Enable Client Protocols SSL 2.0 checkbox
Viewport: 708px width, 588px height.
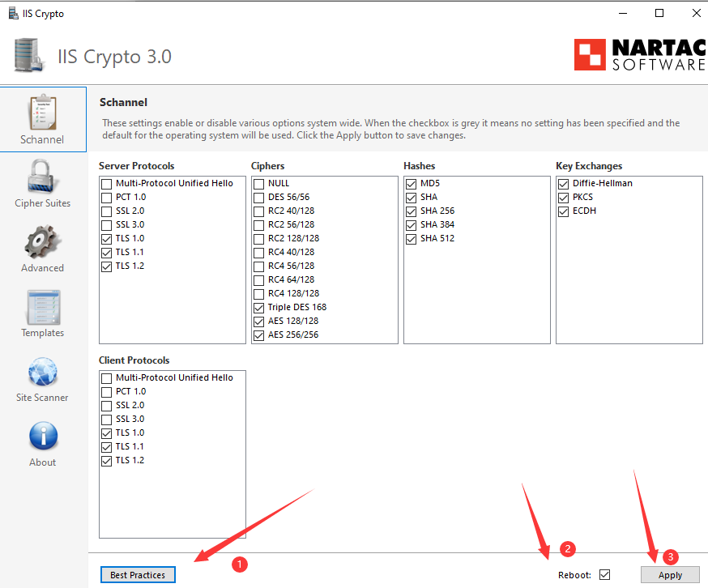point(107,406)
